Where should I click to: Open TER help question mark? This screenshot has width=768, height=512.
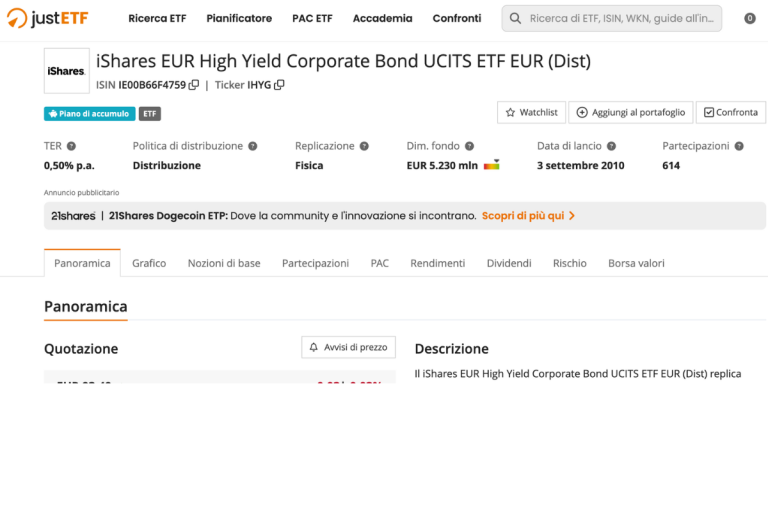72,146
